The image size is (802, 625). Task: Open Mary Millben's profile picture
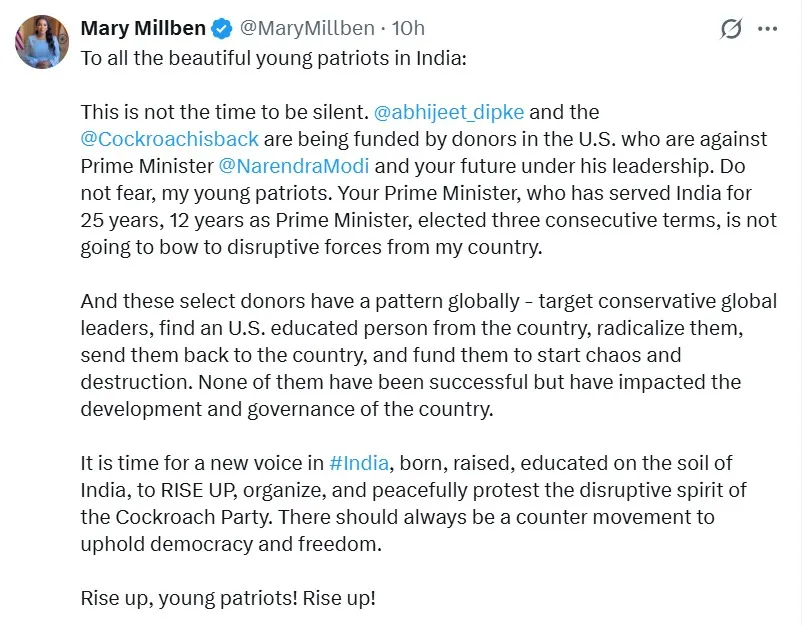tap(42, 42)
